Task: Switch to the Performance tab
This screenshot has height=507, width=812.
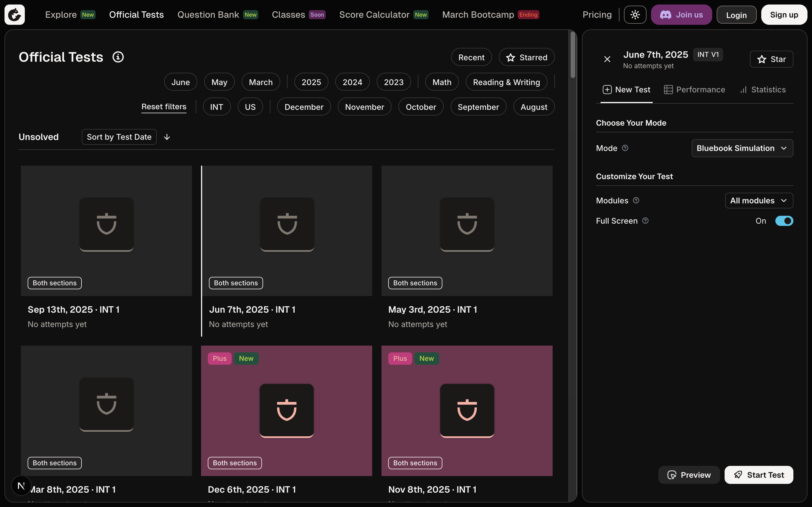Action: (x=694, y=90)
